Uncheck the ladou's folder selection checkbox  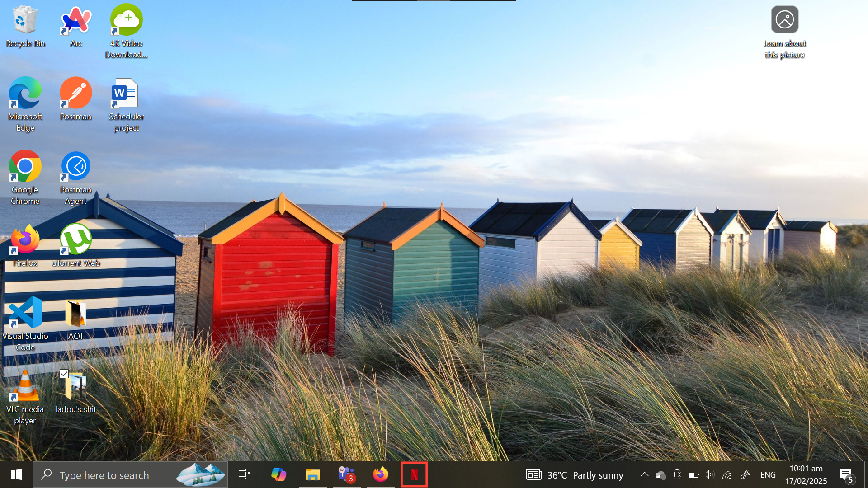point(64,374)
